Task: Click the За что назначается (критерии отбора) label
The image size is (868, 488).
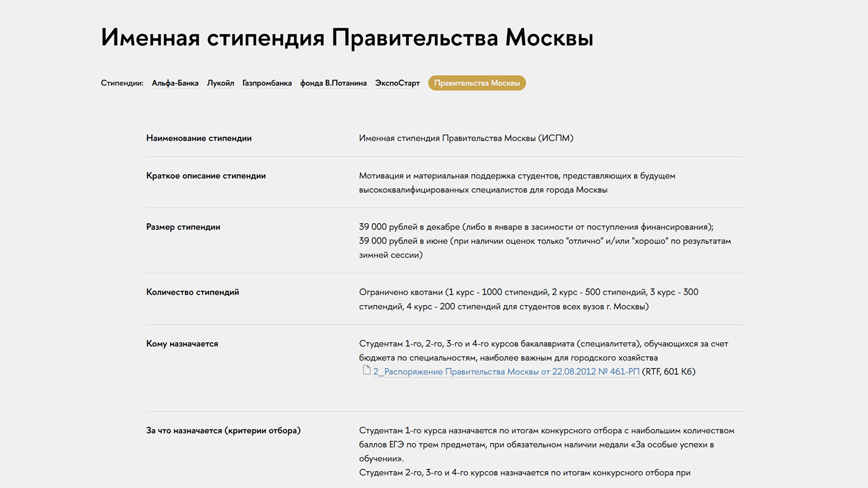Action: click(223, 431)
